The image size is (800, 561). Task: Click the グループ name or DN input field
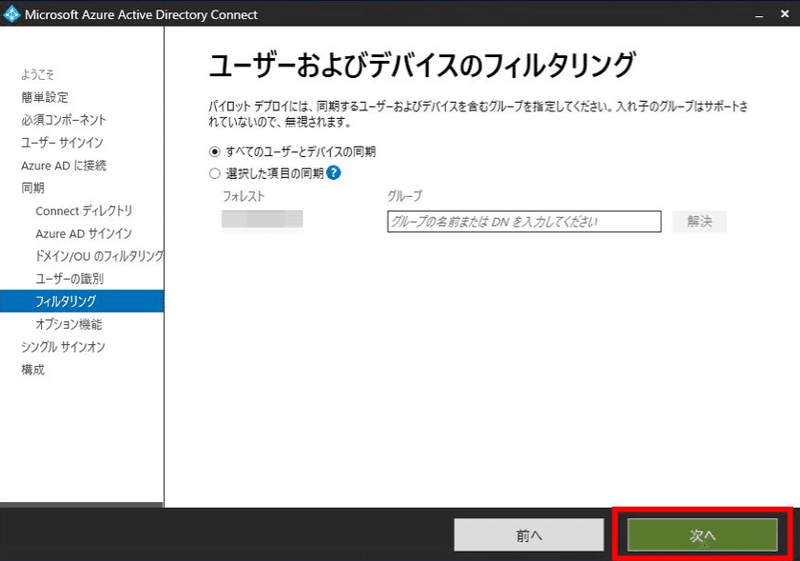(524, 221)
